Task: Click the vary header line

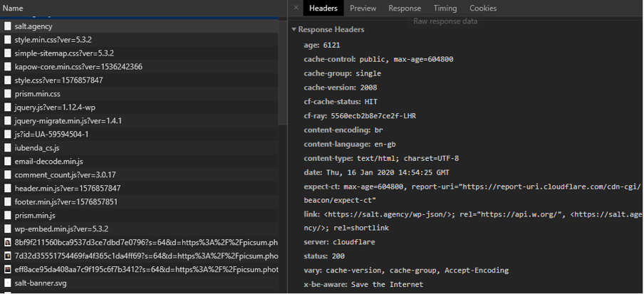Action: click(x=406, y=271)
